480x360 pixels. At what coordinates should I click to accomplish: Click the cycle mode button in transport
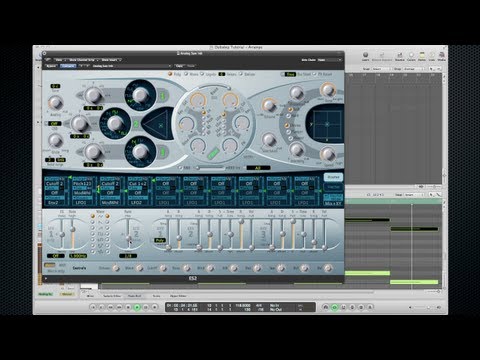pyautogui.click(x=335, y=307)
